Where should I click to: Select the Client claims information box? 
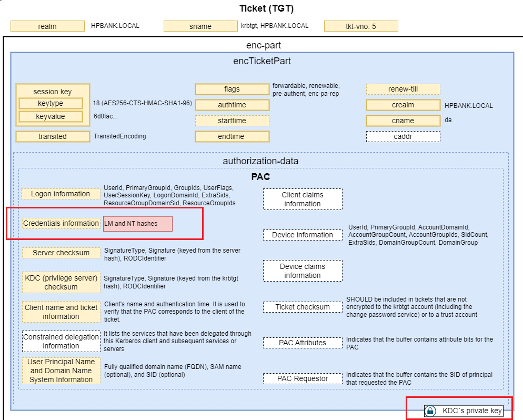pos(303,199)
